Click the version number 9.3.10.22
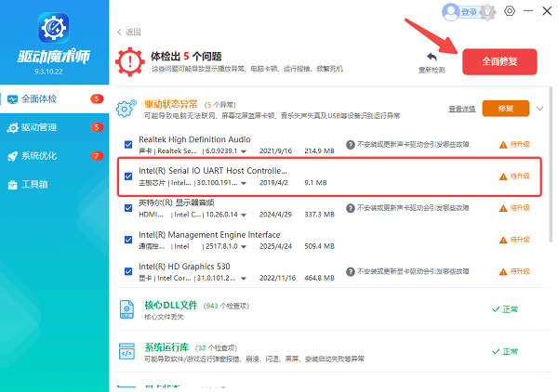The image size is (558, 392). point(48,72)
